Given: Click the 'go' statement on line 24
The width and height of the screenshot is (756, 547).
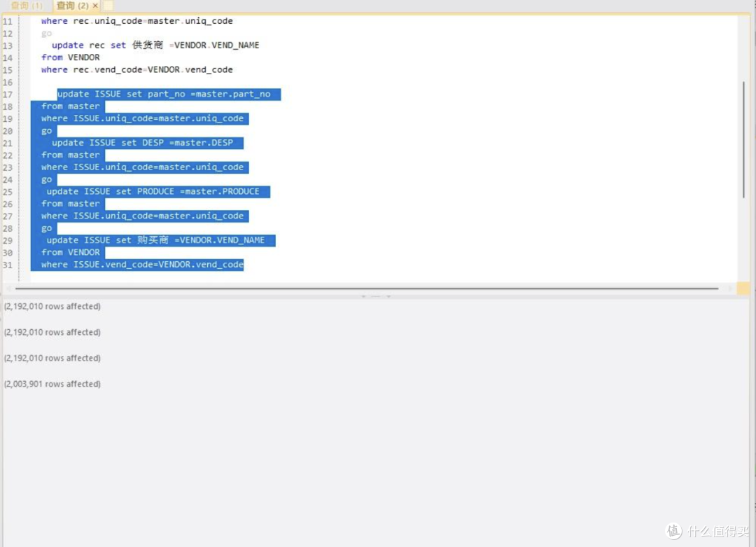Looking at the screenshot, I should (46, 180).
